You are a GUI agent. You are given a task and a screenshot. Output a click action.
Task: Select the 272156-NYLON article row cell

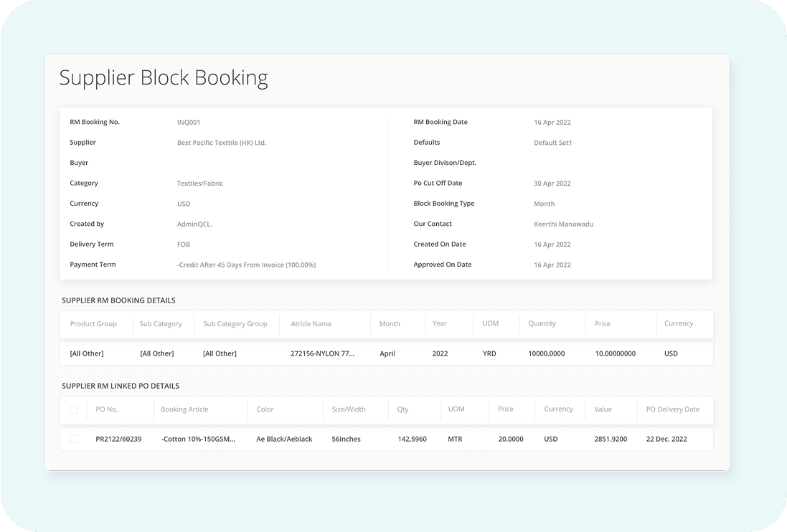tap(322, 353)
